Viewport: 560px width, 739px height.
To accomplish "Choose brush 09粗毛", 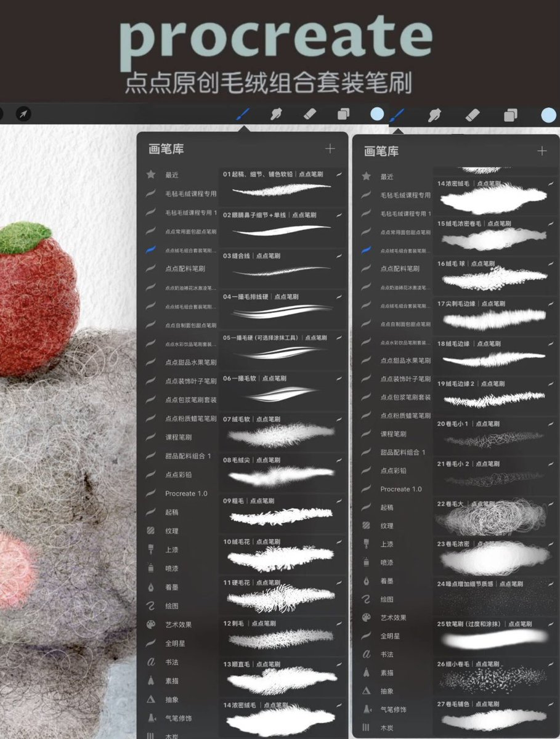I will point(283,513).
